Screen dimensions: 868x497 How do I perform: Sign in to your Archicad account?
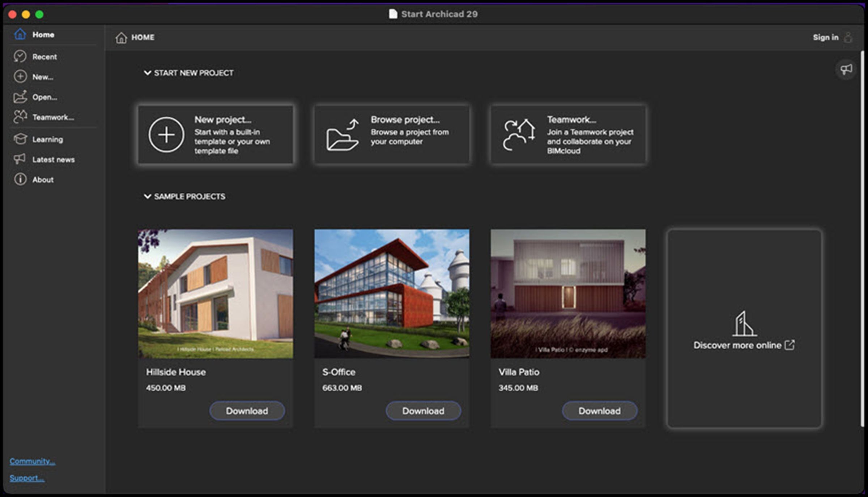click(825, 37)
